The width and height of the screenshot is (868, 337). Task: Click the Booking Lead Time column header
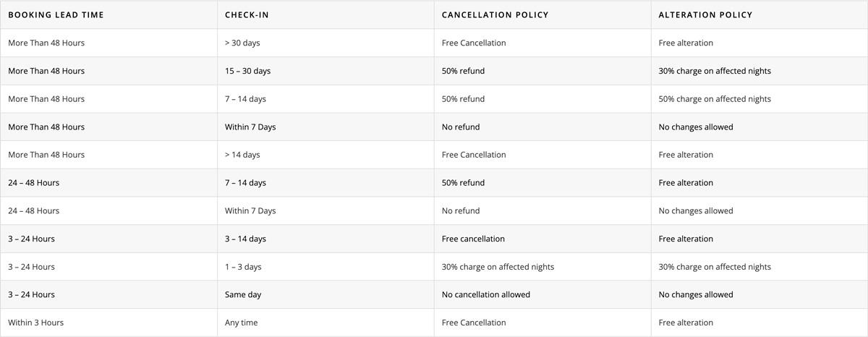pos(56,14)
